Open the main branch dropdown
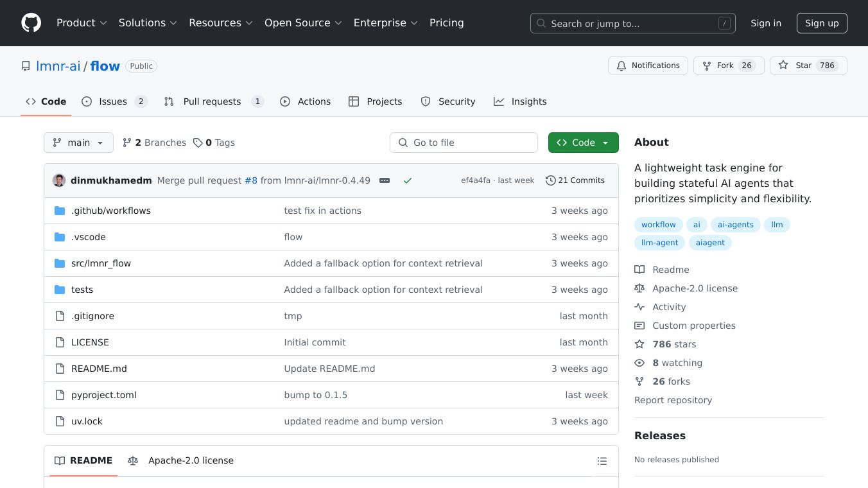 (x=78, y=143)
